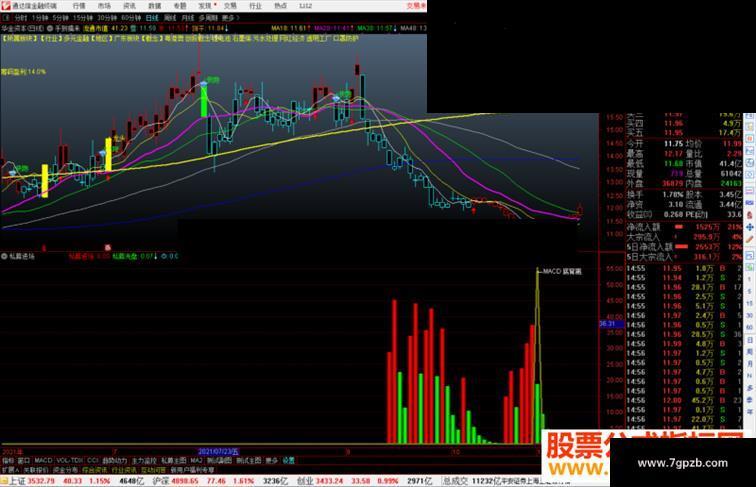Viewport: 756px width, 487px height.
Task: Open the 设置 indicator settings
Action: (x=288, y=461)
